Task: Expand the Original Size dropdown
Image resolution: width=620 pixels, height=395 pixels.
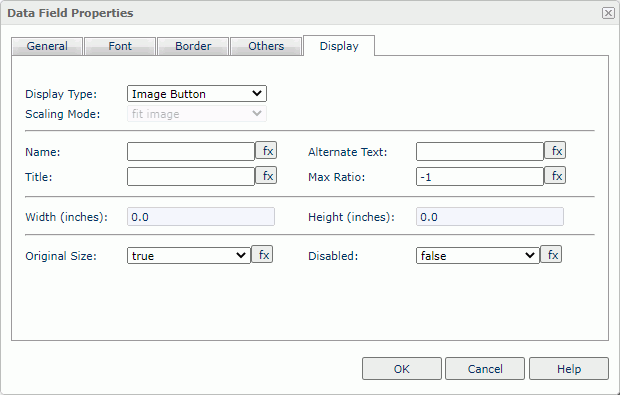Action: (189, 255)
